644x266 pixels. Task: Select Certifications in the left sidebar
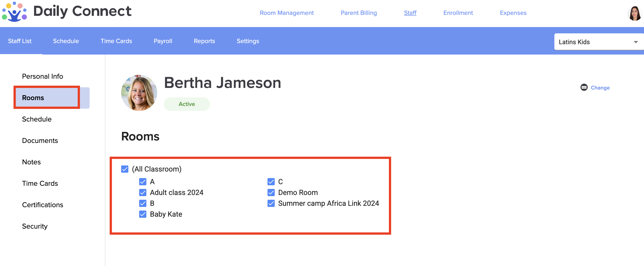tap(43, 205)
